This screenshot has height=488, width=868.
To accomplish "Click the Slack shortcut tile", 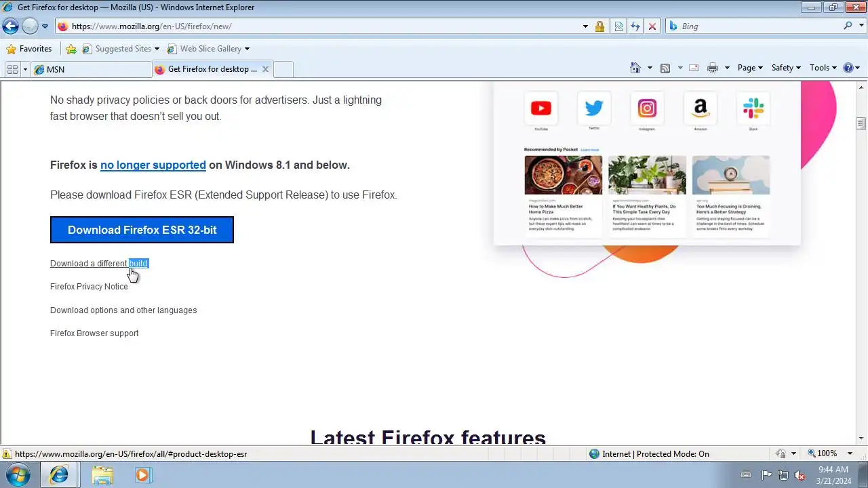I will pos(753,108).
